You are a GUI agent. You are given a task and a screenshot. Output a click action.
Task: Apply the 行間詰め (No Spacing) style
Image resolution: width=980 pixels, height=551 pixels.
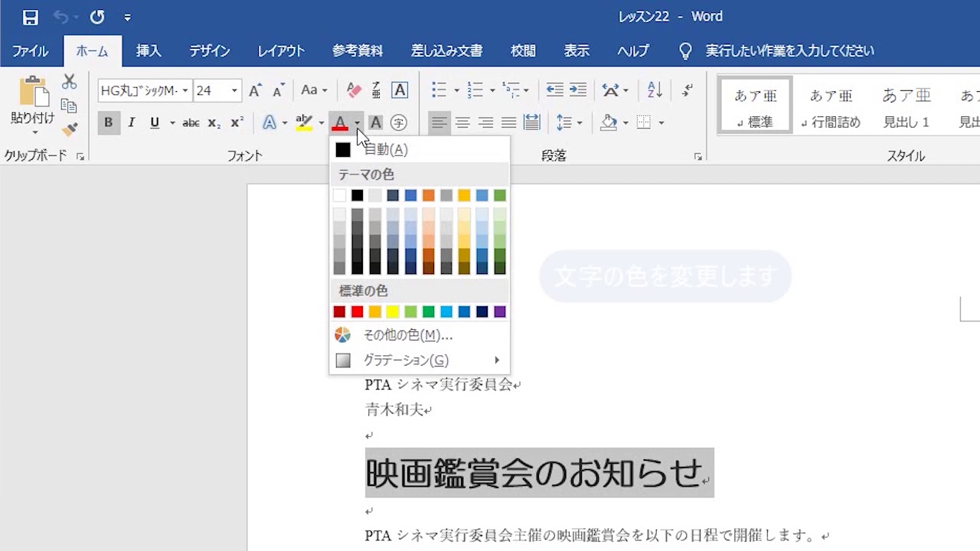point(831,106)
